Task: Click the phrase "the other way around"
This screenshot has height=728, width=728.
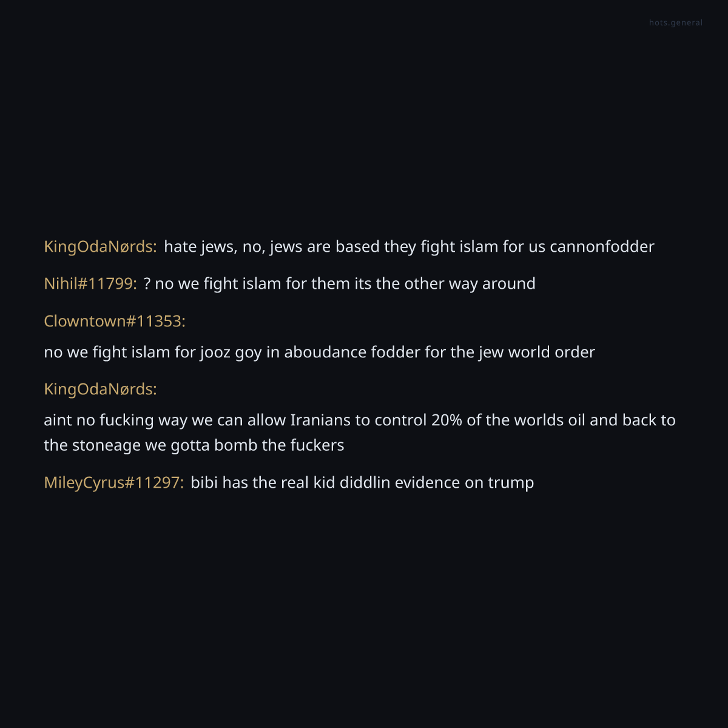Action: tap(456, 284)
